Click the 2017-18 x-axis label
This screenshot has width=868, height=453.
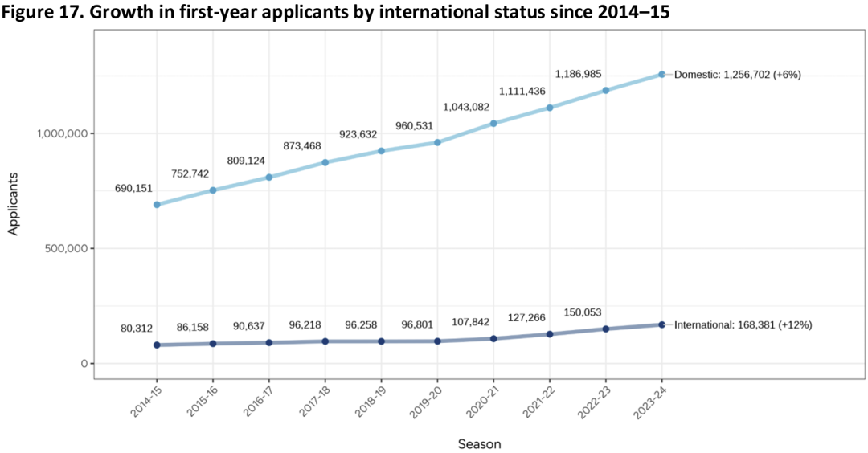point(313,402)
